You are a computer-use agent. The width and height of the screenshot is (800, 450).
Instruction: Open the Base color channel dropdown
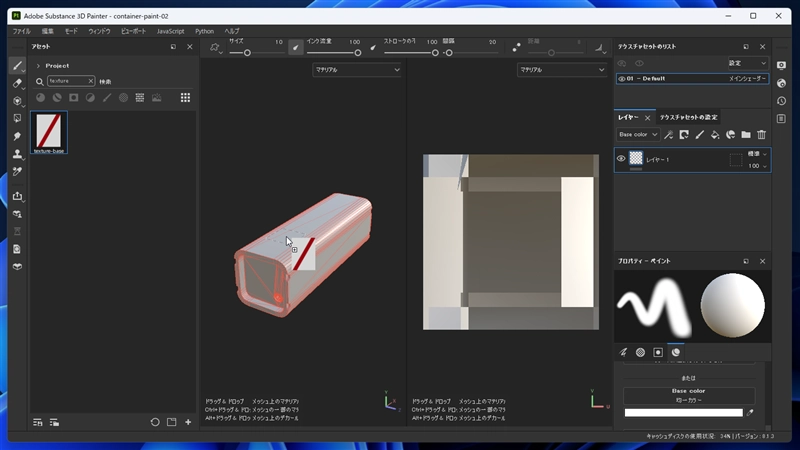click(x=637, y=134)
